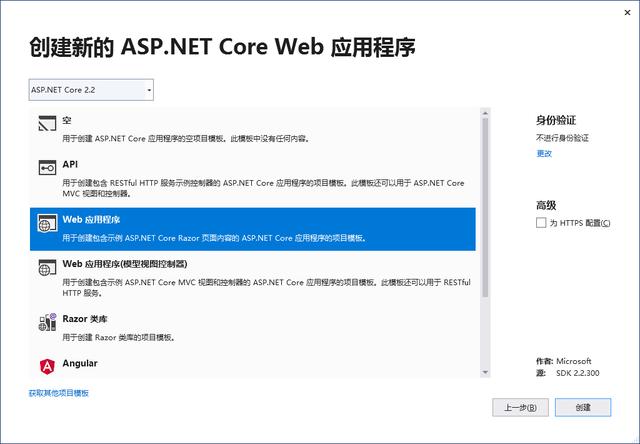Click the empty template description text
Viewport: 640px width, 444px height.
[186, 139]
